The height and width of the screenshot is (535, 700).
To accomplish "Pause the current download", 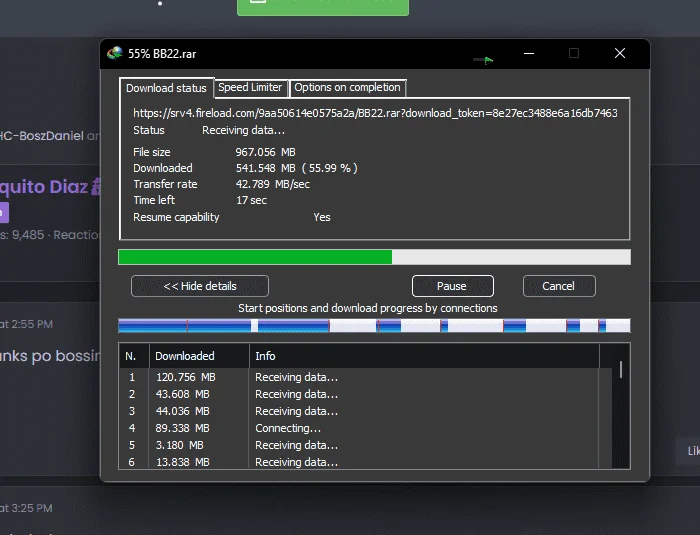I will point(452,286).
